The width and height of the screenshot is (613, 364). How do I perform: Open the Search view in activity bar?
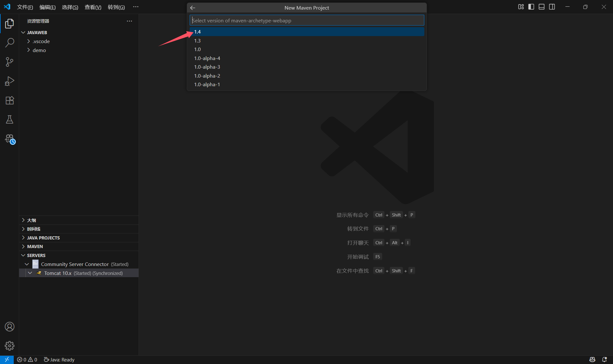click(10, 43)
